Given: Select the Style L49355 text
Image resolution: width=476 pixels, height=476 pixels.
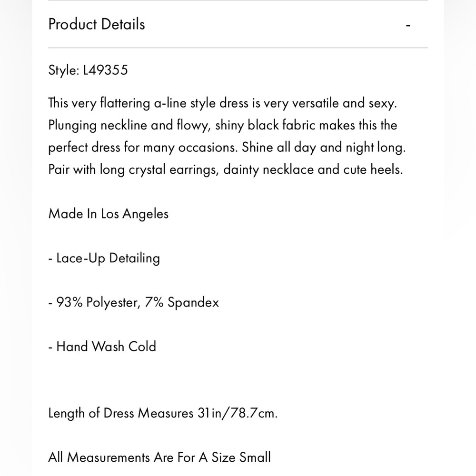Looking at the screenshot, I should pyautogui.click(x=88, y=70).
